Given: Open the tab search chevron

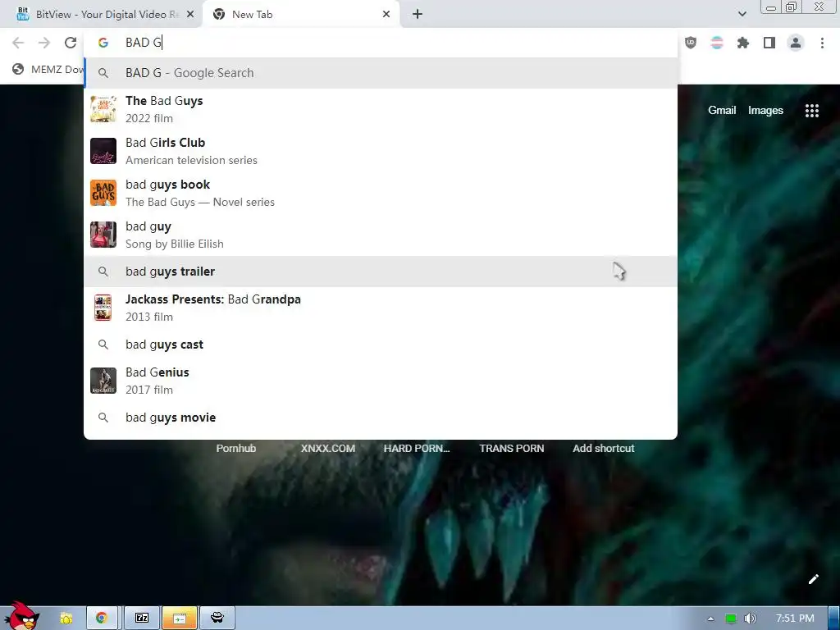Looking at the screenshot, I should click(742, 14).
